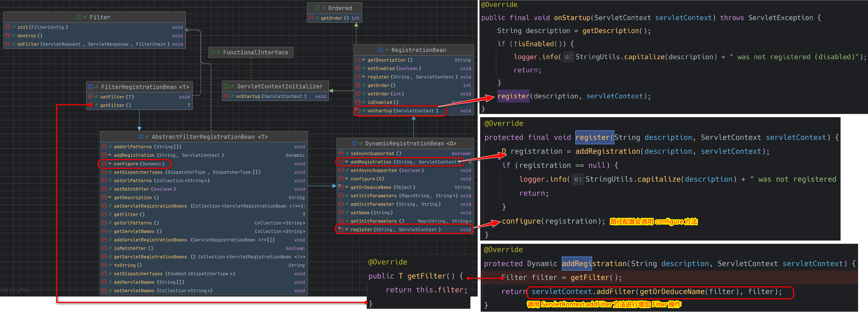Click the method icon beside setEnabled(boolean)
The height and width of the screenshot is (312, 868).
tap(358, 68)
